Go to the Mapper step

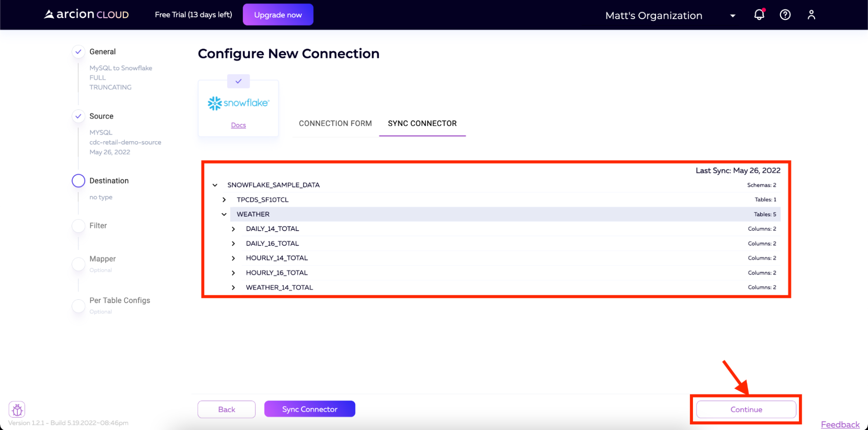[x=102, y=259]
